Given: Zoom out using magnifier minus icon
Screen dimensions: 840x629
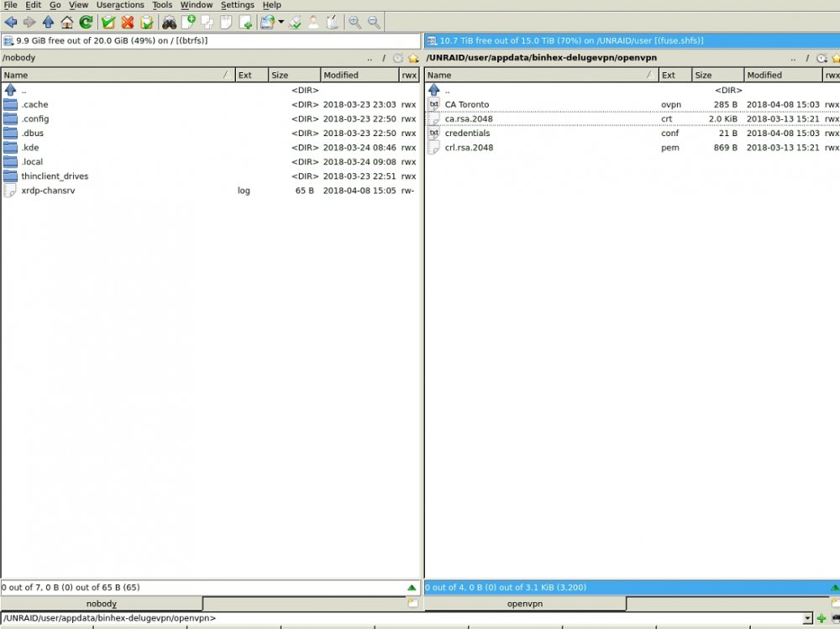Looking at the screenshot, I should click(374, 22).
